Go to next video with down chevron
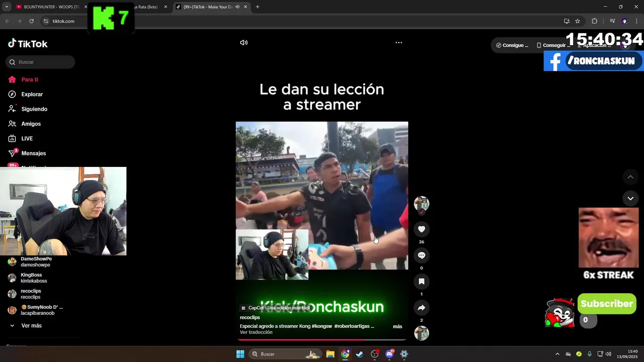The image size is (644, 362). point(630,199)
